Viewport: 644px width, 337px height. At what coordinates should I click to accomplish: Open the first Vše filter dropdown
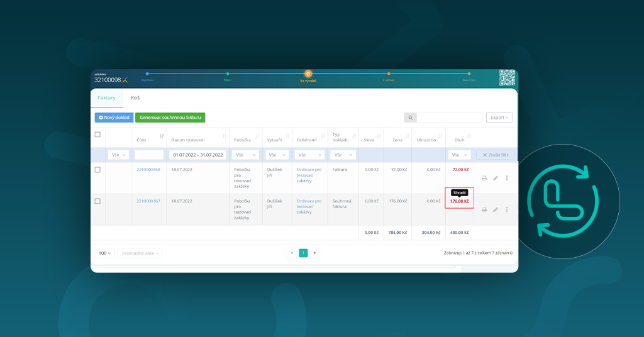tap(118, 155)
